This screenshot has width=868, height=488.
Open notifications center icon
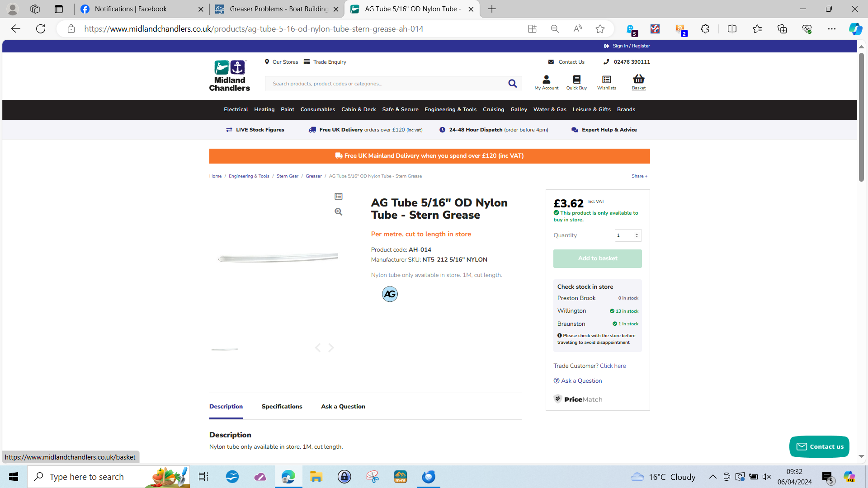click(x=828, y=478)
